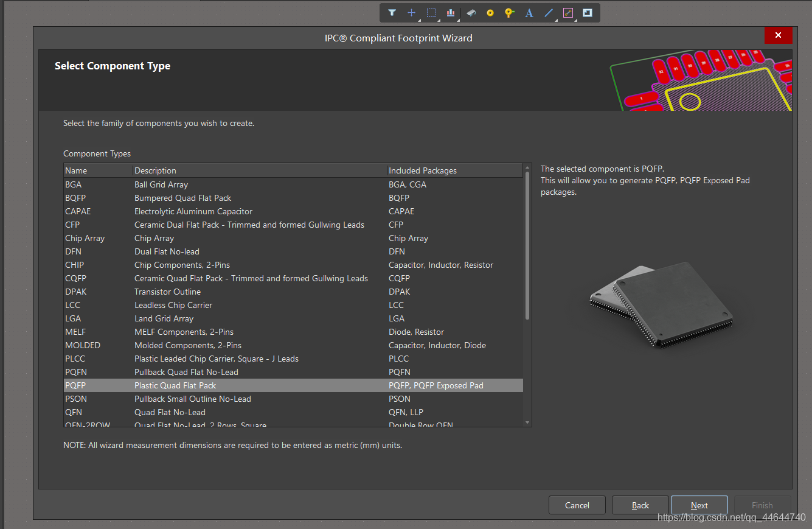Select the CAPAE electrolytic capacitor row

point(293,211)
